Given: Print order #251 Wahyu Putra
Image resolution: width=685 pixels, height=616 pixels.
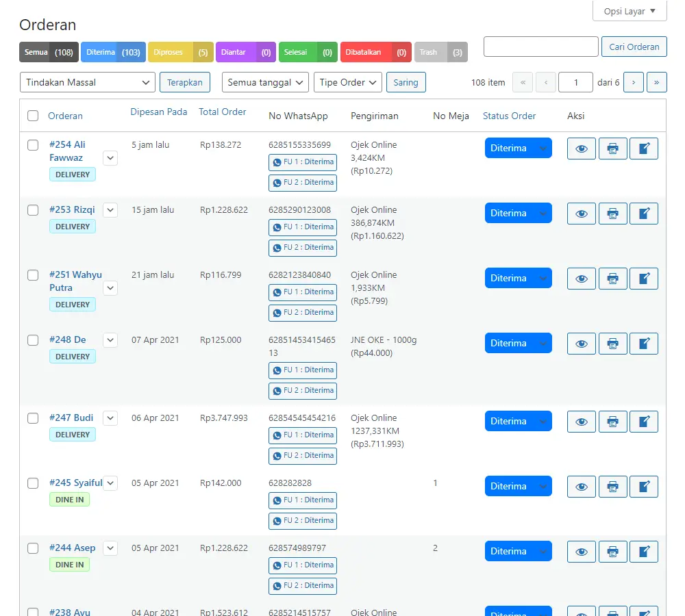Looking at the screenshot, I should [612, 279].
